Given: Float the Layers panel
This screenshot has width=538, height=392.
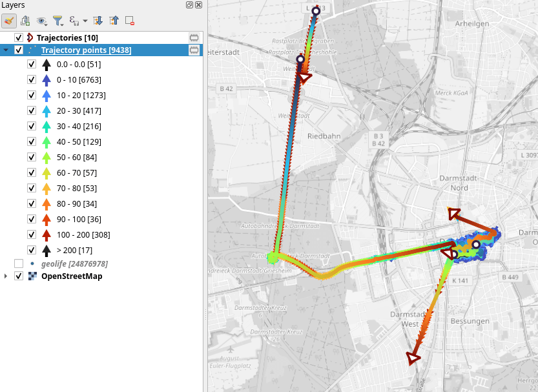Looking at the screenshot, I should pos(189,5).
